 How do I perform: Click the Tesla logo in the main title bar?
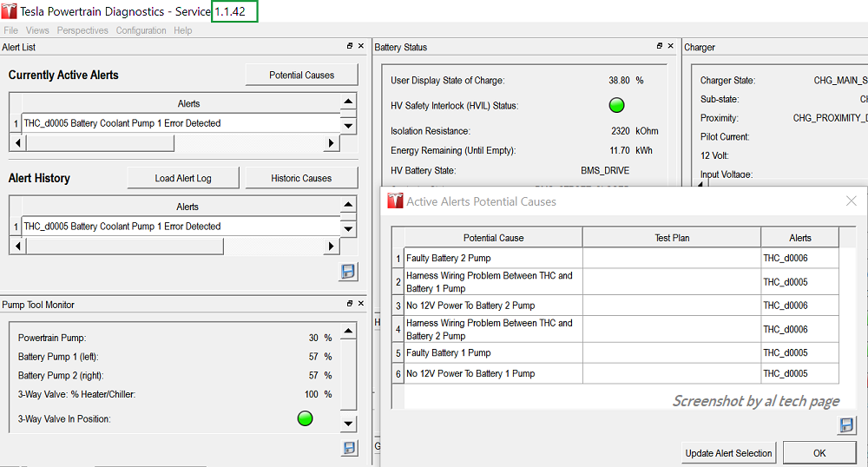[x=9, y=11]
